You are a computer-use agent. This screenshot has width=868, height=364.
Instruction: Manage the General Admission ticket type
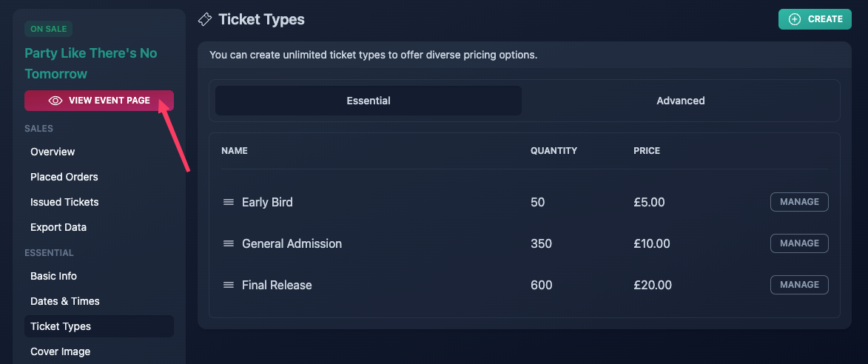pos(799,243)
